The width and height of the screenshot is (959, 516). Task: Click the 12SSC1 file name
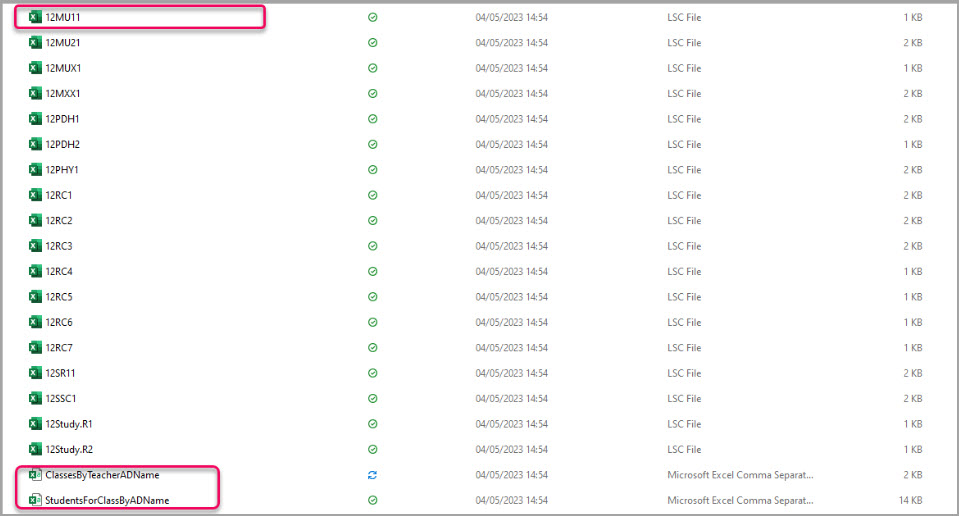61,398
